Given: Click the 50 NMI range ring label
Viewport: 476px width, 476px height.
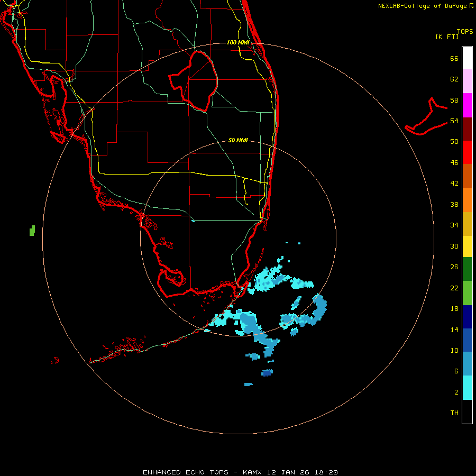Looking at the screenshot, I should [x=238, y=140].
